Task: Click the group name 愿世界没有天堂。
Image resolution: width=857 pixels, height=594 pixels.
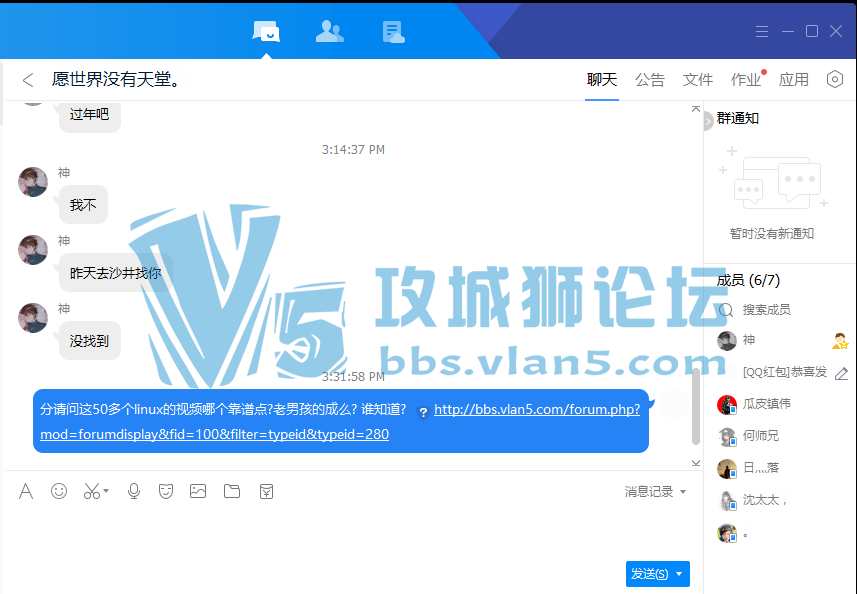Action: [116, 80]
